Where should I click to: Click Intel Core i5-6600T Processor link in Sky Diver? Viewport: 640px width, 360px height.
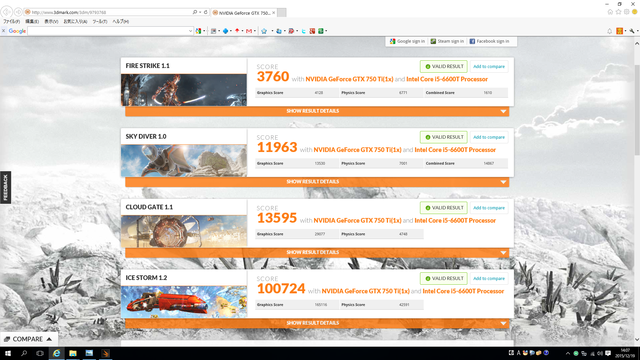pyautogui.click(x=455, y=150)
